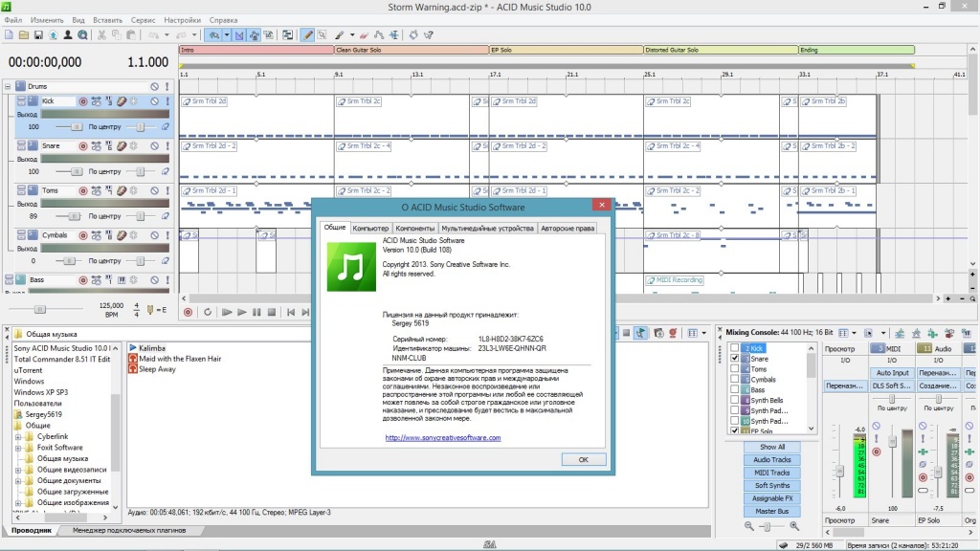Mute the Toms track
The width and height of the screenshot is (980, 551).
tap(154, 190)
